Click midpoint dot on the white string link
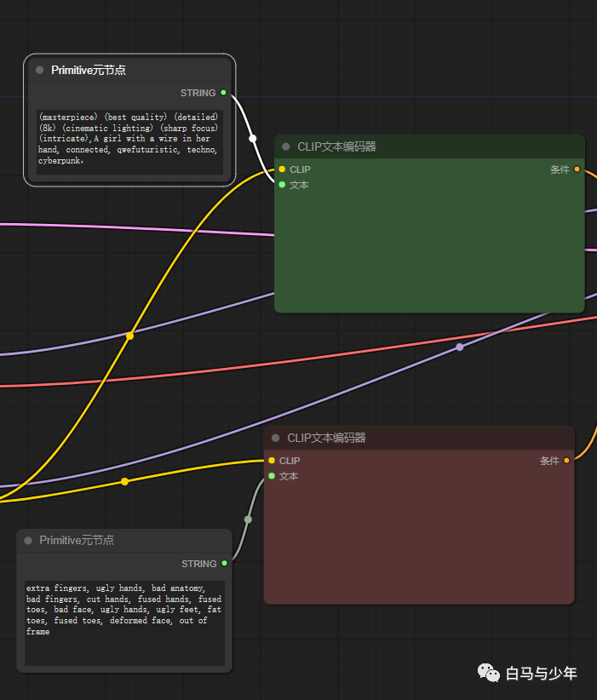Viewport: 597px width, 700px height. 253,138
